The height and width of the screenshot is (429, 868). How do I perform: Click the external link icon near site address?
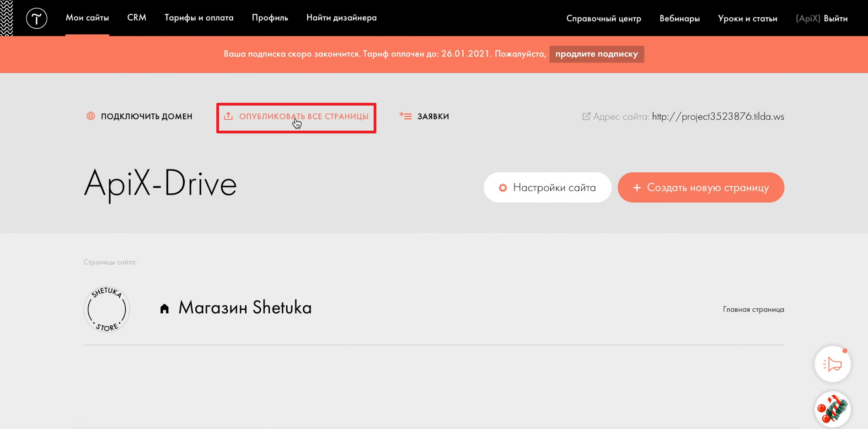pos(586,117)
